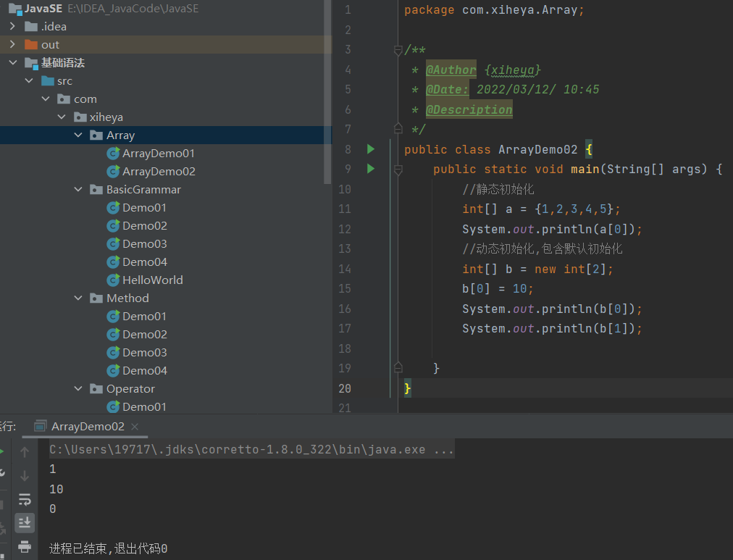Select Demo03 under Method package
The image size is (733, 560).
point(144,353)
